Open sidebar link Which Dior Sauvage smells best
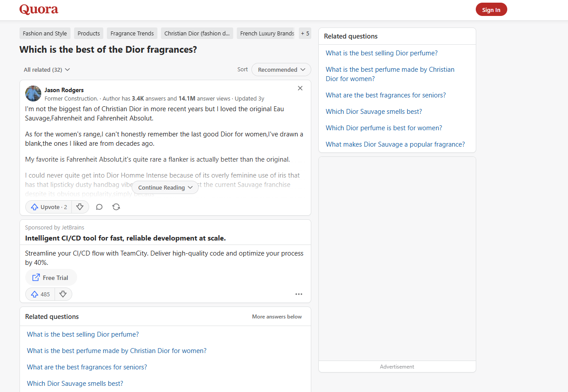Screen dimensions: 568x392 [374, 112]
